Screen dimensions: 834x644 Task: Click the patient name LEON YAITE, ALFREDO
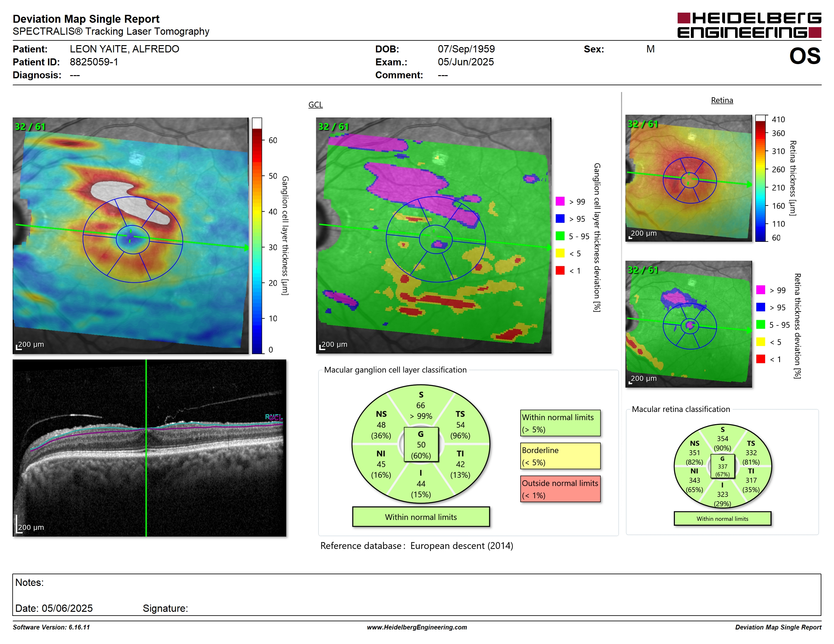click(x=124, y=49)
